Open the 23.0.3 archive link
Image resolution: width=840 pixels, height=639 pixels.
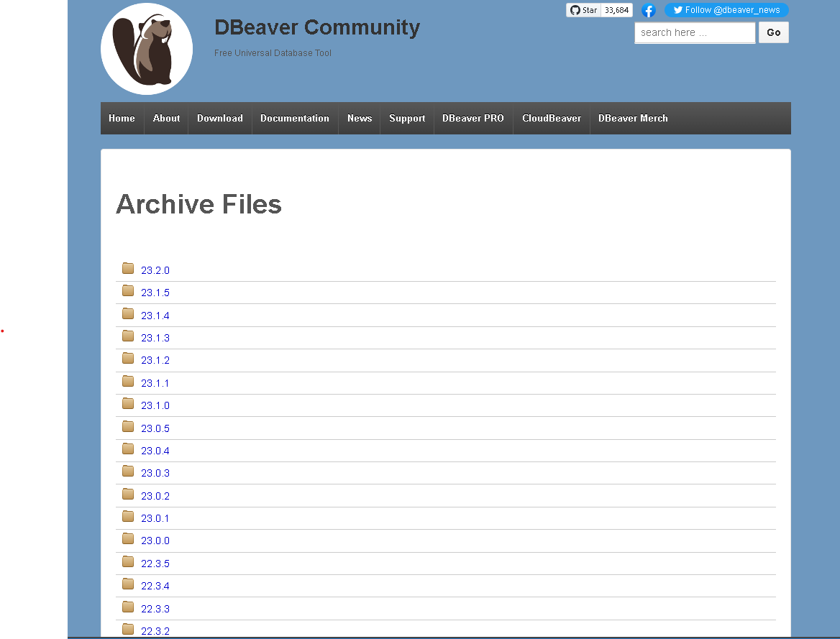(x=155, y=474)
